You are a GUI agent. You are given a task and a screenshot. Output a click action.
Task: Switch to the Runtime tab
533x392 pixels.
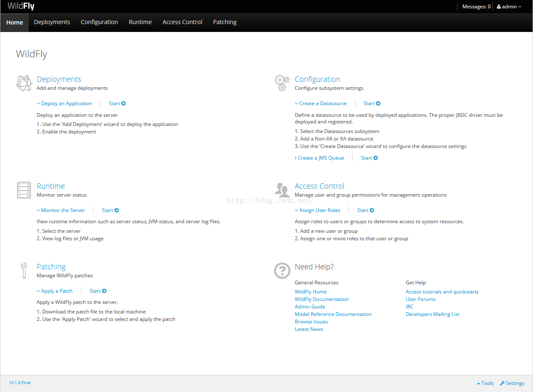click(140, 22)
